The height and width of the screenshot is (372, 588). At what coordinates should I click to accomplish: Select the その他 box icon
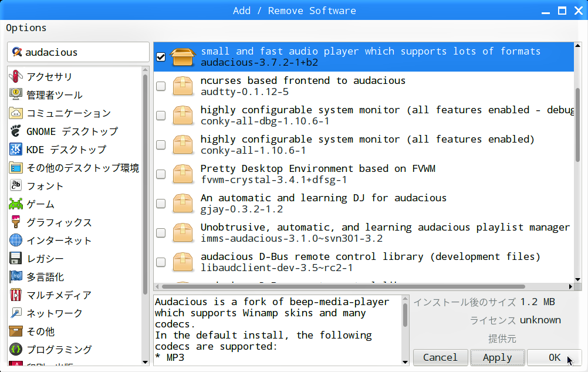(16, 331)
